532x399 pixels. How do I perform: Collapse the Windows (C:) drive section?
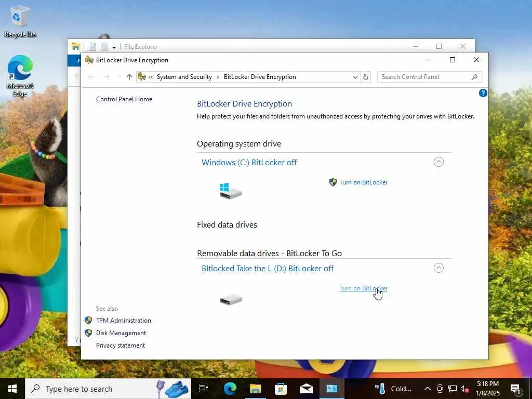tap(438, 162)
